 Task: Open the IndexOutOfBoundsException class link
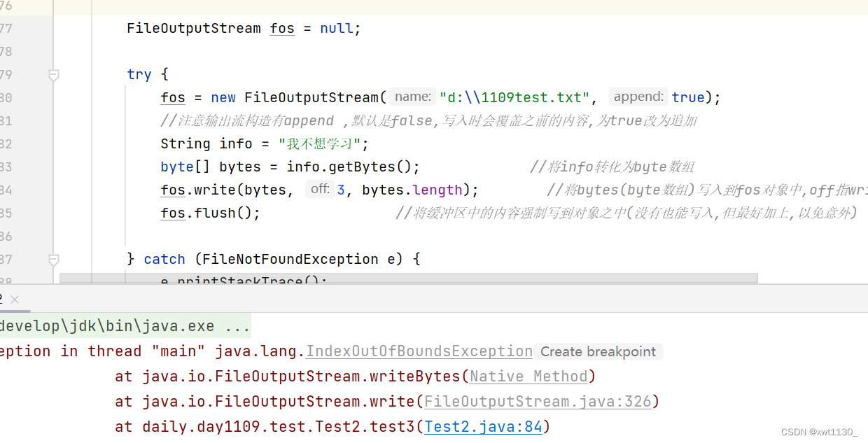tap(419, 351)
